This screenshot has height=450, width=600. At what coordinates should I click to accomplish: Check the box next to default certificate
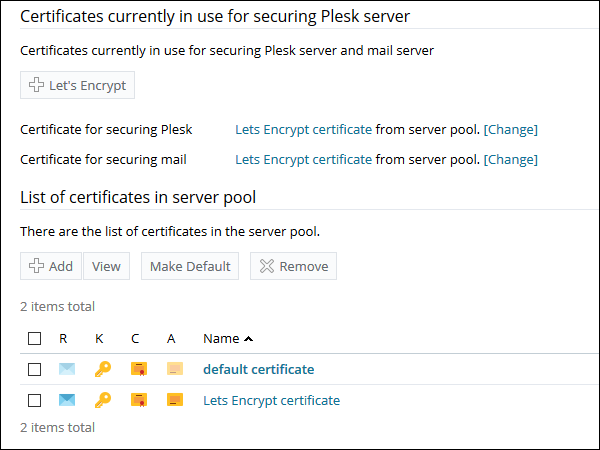[34, 369]
